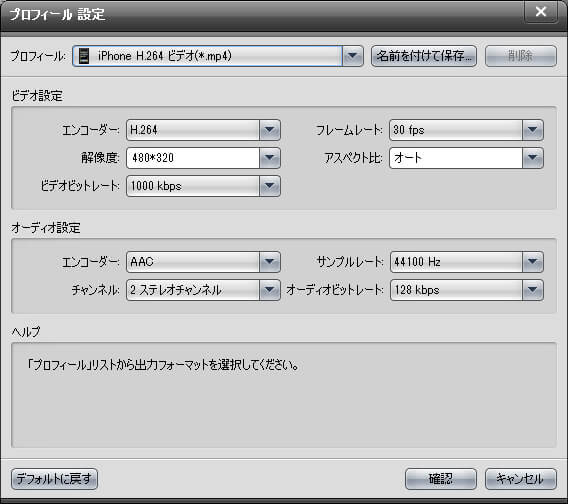The width and height of the screenshot is (568, 504).
Task: Open アスペクト比 オート dropdown
Action: click(x=532, y=158)
